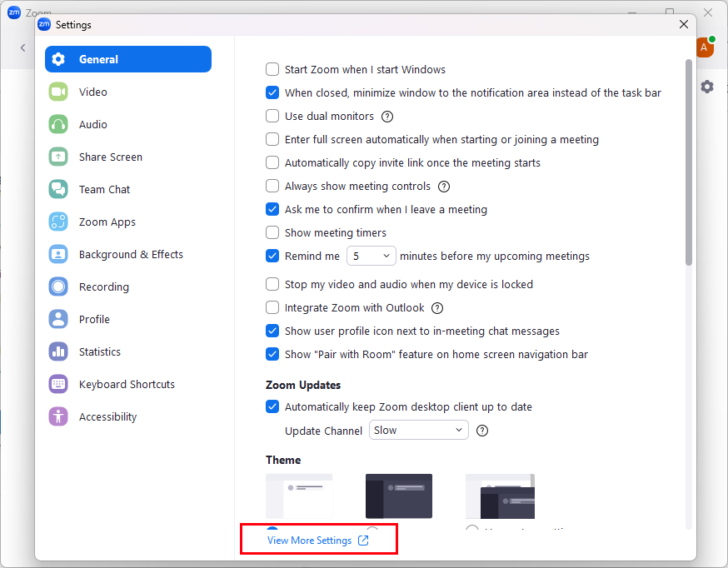Viewport: 728px width, 568px height.
Task: Open the Zoom Apps icon
Action: coord(58,222)
